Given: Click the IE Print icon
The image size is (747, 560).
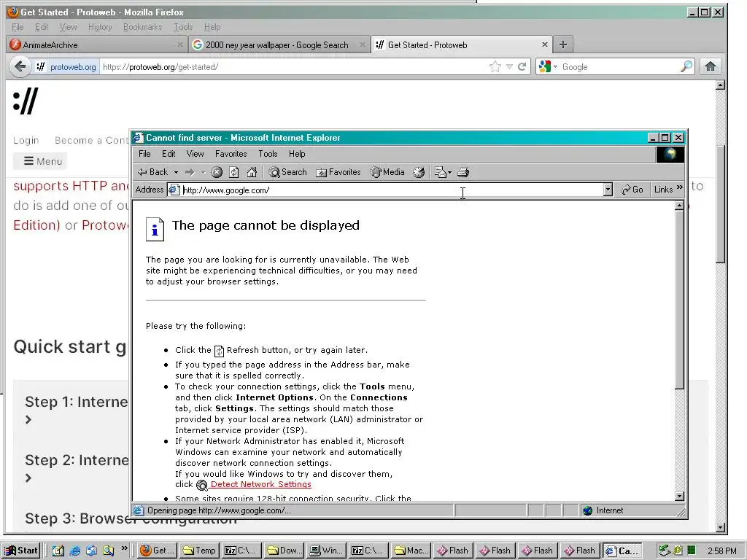Looking at the screenshot, I should [x=463, y=172].
